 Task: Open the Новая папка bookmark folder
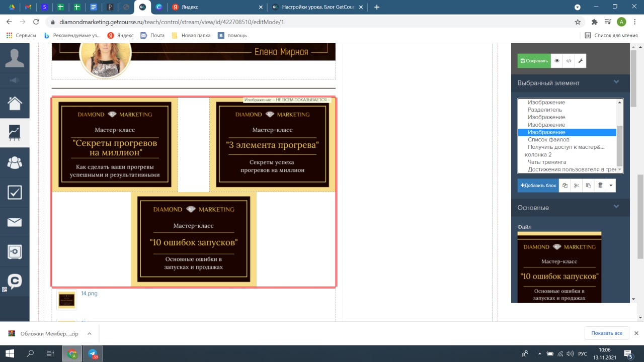pos(191,35)
